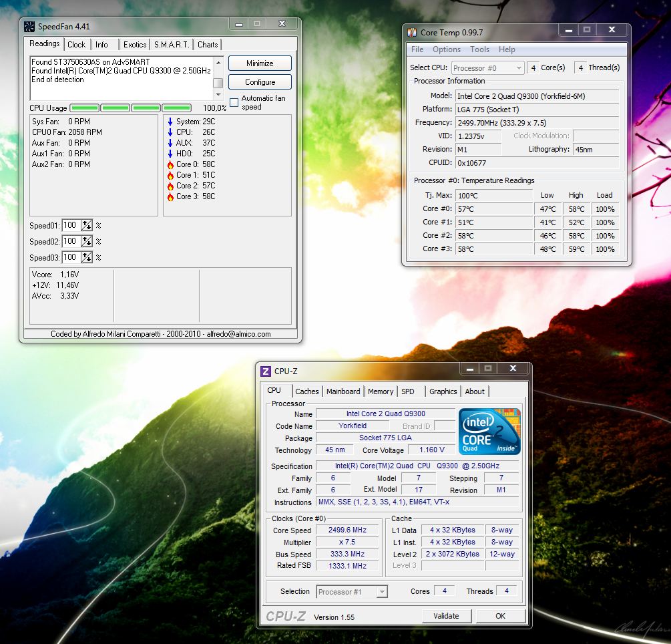Click the Model field in Core Temp
671x644 pixels.
point(537,96)
